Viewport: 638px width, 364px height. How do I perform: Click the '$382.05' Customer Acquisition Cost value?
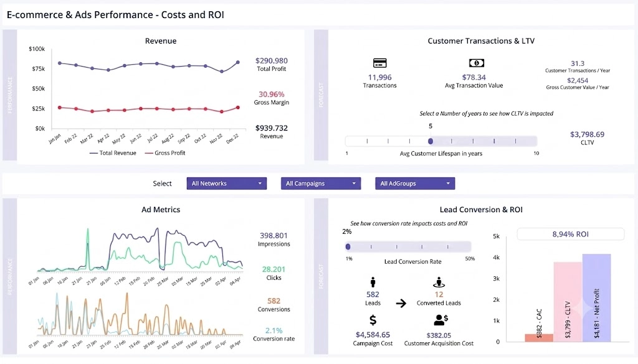coord(439,335)
